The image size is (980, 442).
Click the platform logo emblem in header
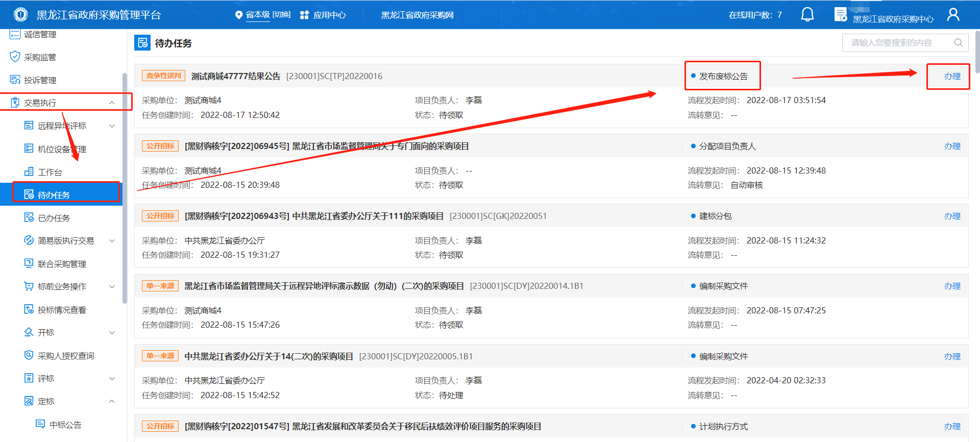tap(20, 15)
